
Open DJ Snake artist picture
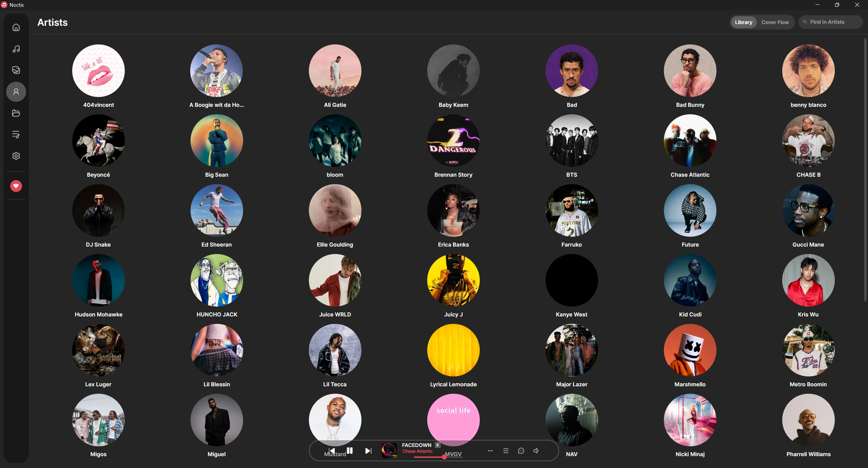click(x=98, y=210)
